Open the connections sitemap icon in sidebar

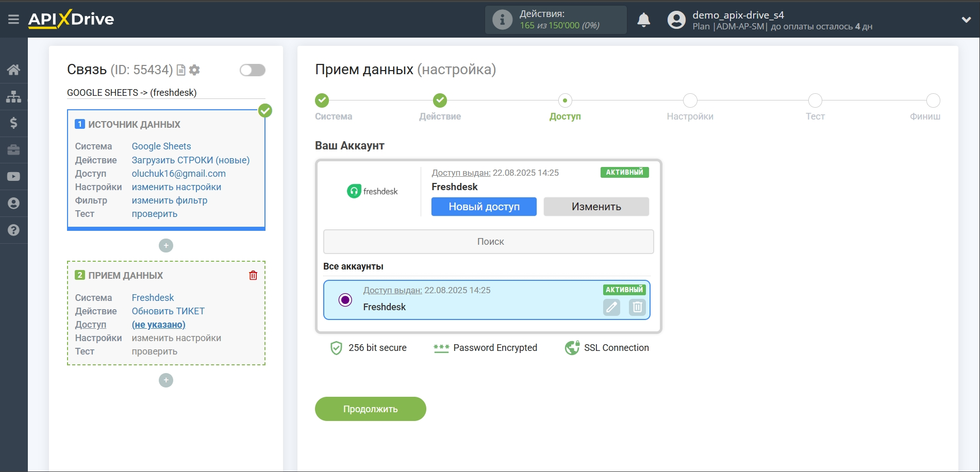(x=14, y=96)
